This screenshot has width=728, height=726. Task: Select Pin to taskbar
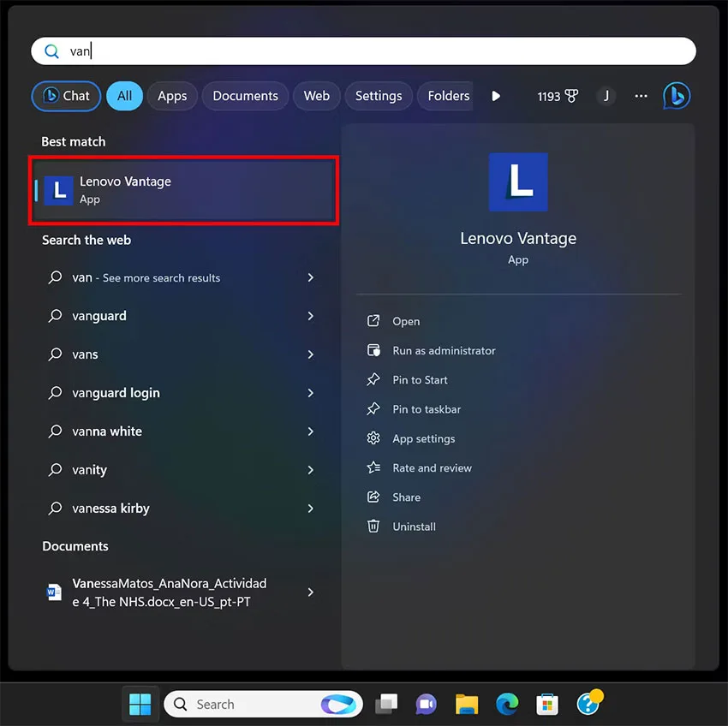pos(414,409)
